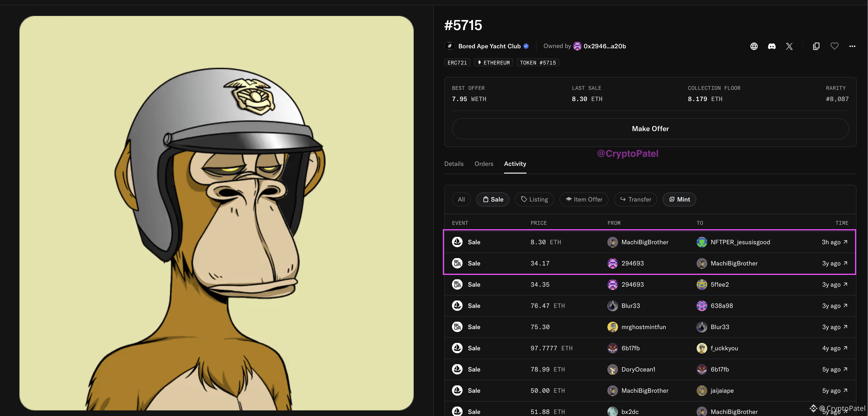
Task: Click the OpenSea icon on 76.47 ETH sale
Action: click(457, 306)
